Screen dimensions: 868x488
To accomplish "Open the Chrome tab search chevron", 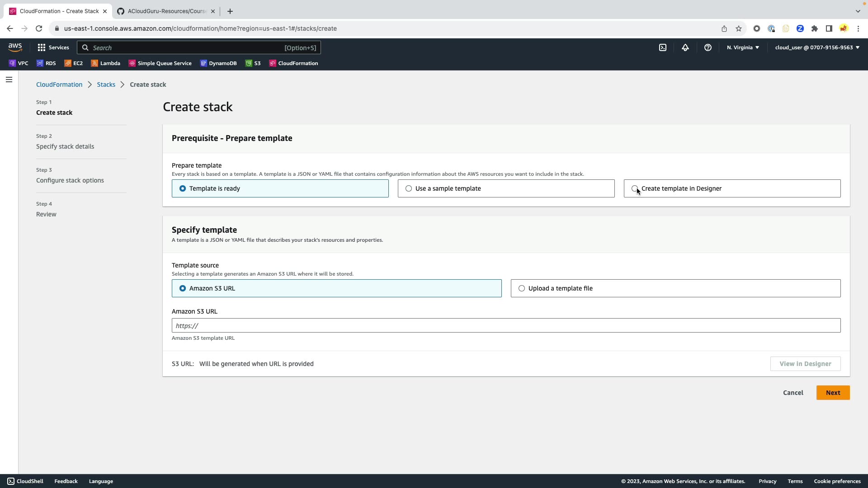I will (858, 11).
